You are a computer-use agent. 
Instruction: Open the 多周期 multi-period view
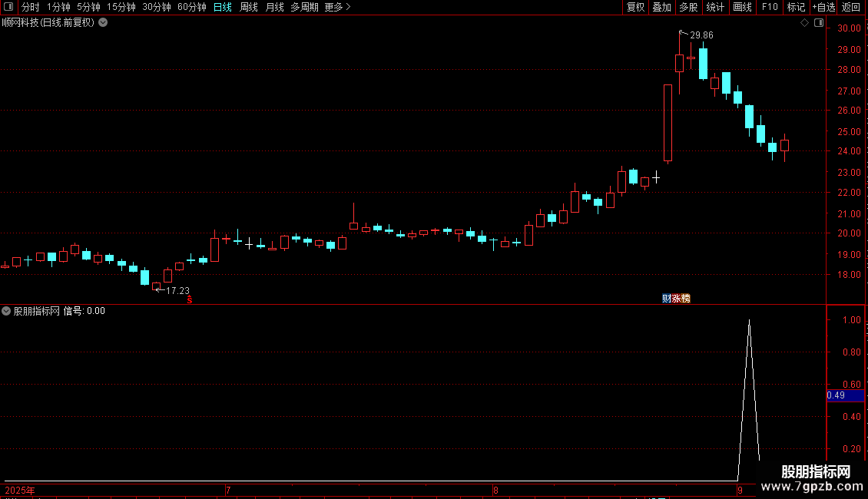pyautogui.click(x=304, y=7)
